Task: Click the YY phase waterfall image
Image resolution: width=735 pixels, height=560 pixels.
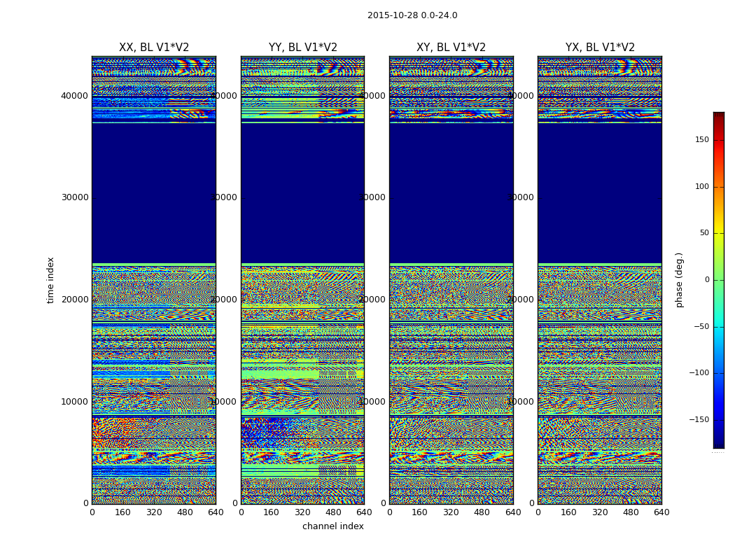Action: pos(303,280)
